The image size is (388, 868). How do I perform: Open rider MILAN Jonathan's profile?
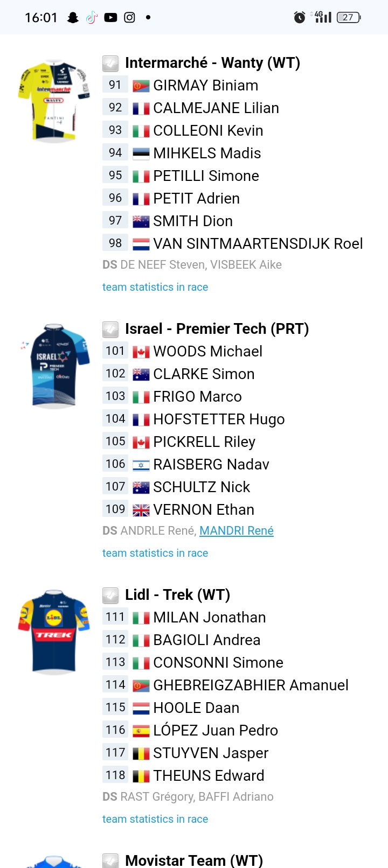pyautogui.click(x=210, y=617)
